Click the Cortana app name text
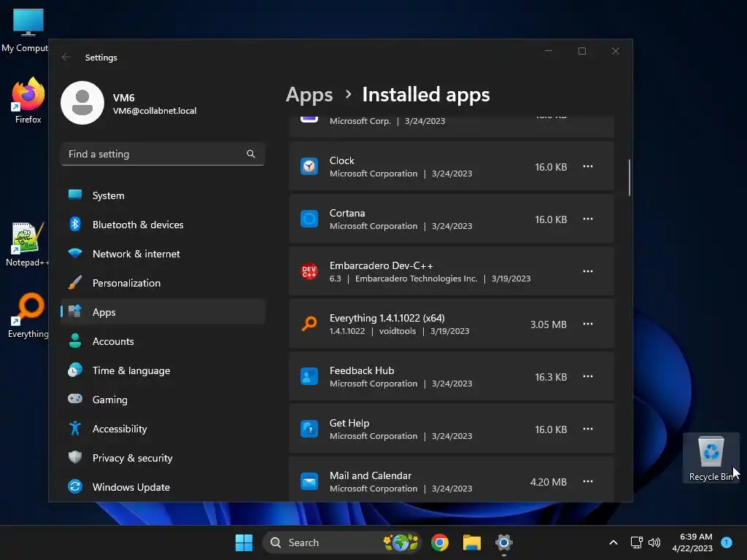This screenshot has width=747, height=560. coord(347,214)
